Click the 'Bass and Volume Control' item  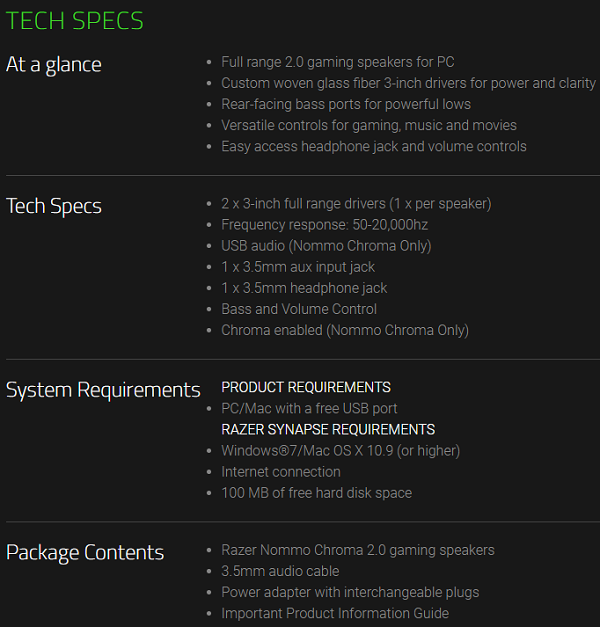(298, 309)
